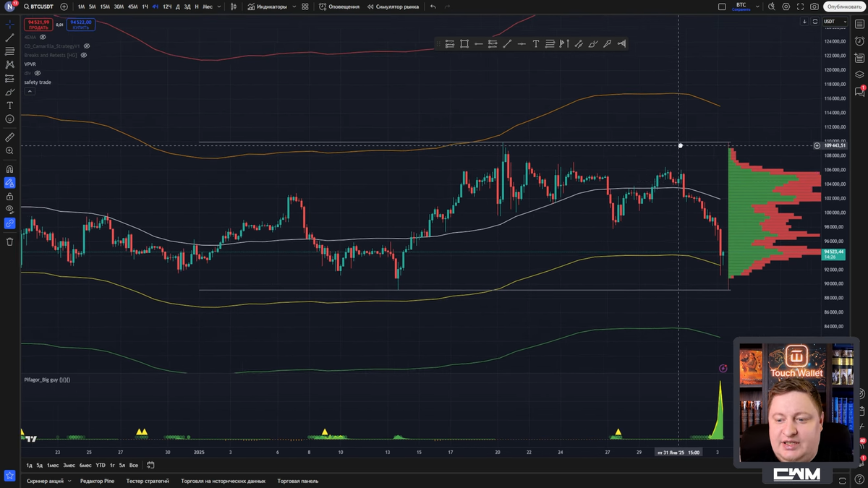Open the Индикаторы menu
The height and width of the screenshot is (488, 868).
[x=267, y=7]
